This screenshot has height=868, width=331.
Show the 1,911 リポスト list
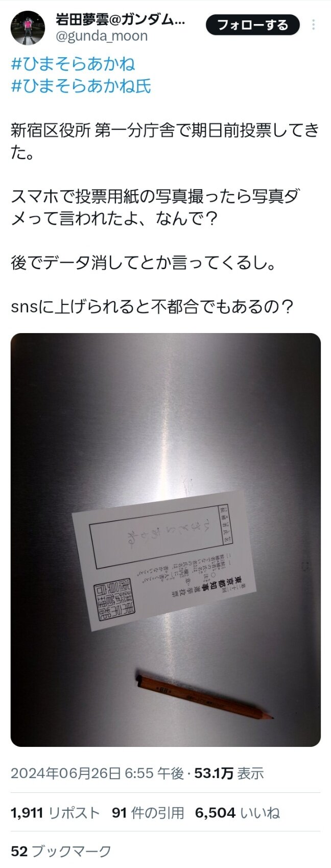coord(55,813)
